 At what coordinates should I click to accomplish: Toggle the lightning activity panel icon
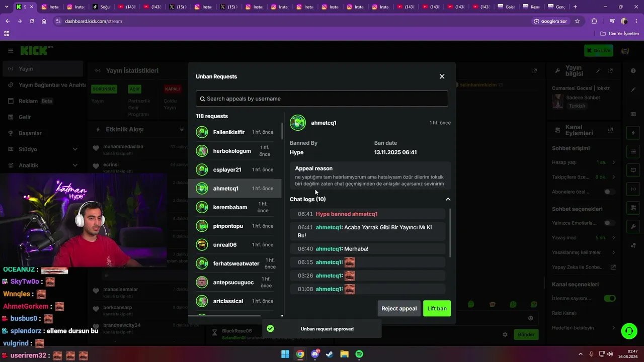point(633,133)
